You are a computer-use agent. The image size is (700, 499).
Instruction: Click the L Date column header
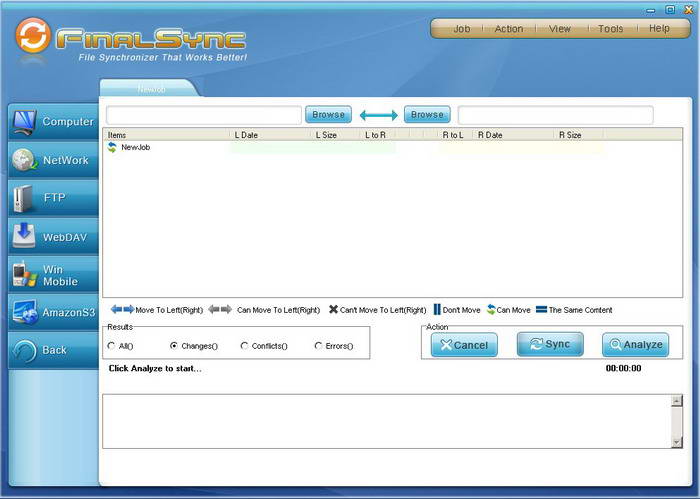(271, 135)
